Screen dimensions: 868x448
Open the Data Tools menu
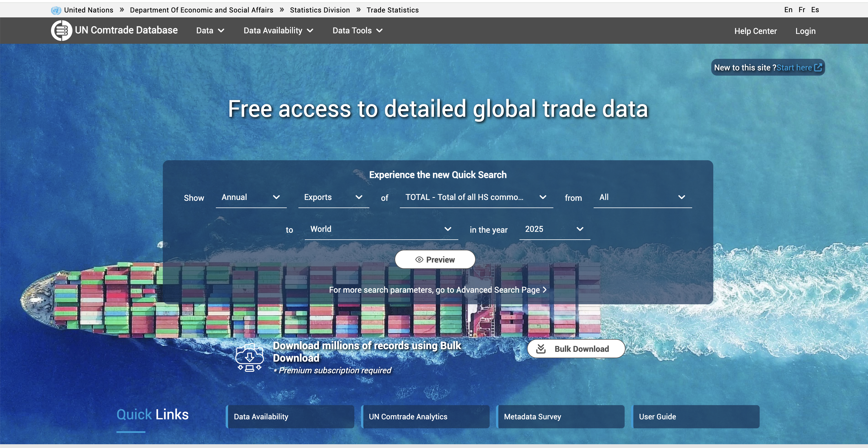[357, 31]
